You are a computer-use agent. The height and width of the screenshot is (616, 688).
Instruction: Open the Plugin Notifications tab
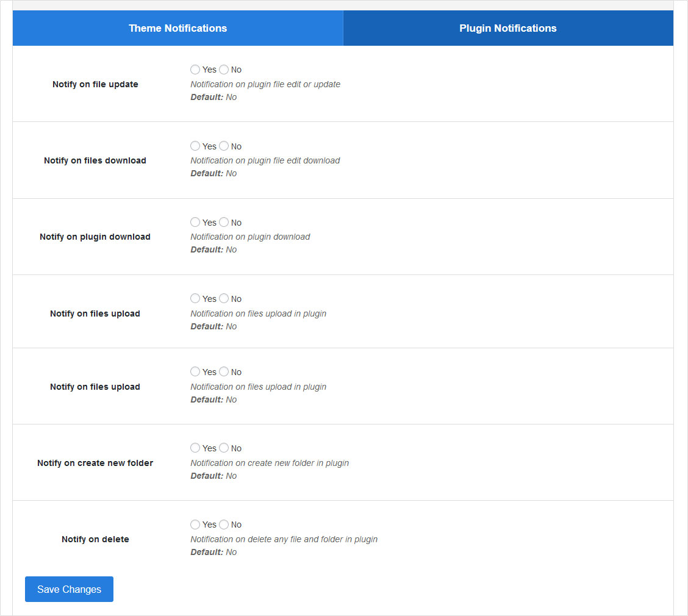click(507, 28)
